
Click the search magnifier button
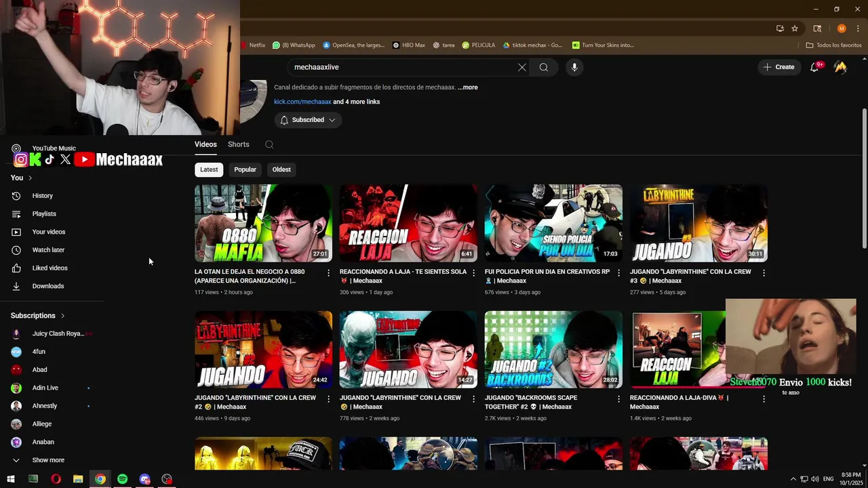coord(544,67)
